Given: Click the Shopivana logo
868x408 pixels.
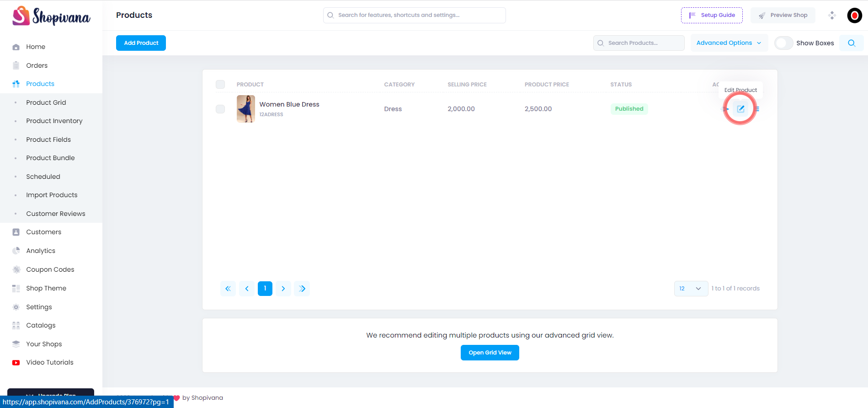Looking at the screenshot, I should tap(51, 16).
